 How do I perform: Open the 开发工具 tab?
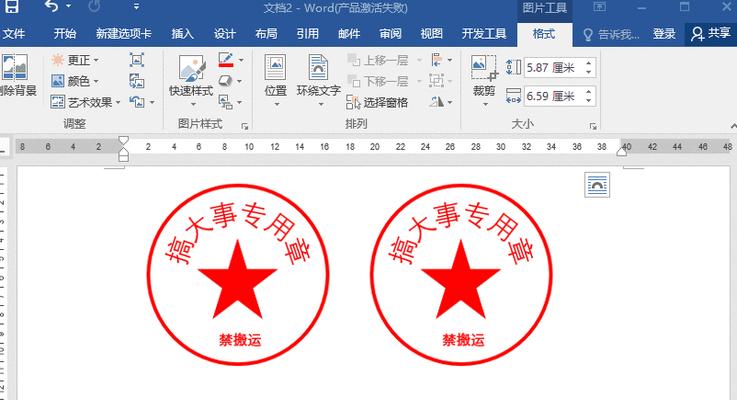point(484,34)
